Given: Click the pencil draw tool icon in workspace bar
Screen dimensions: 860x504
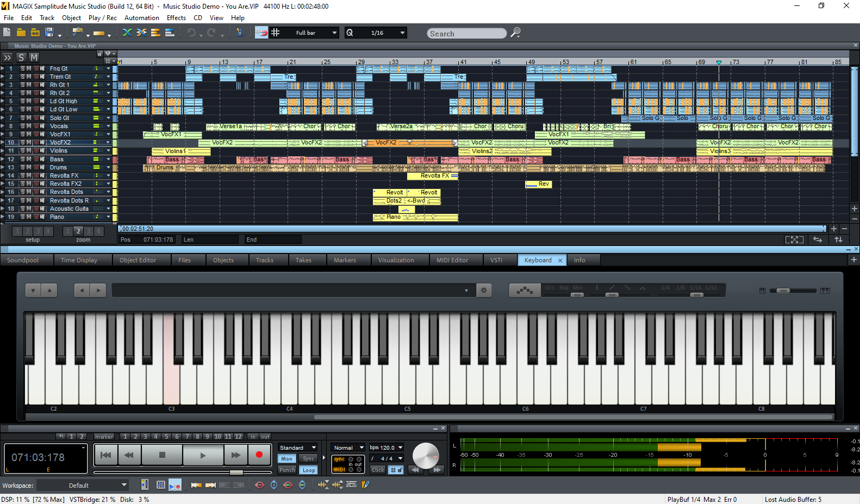Looking at the screenshot, I should (x=365, y=484).
